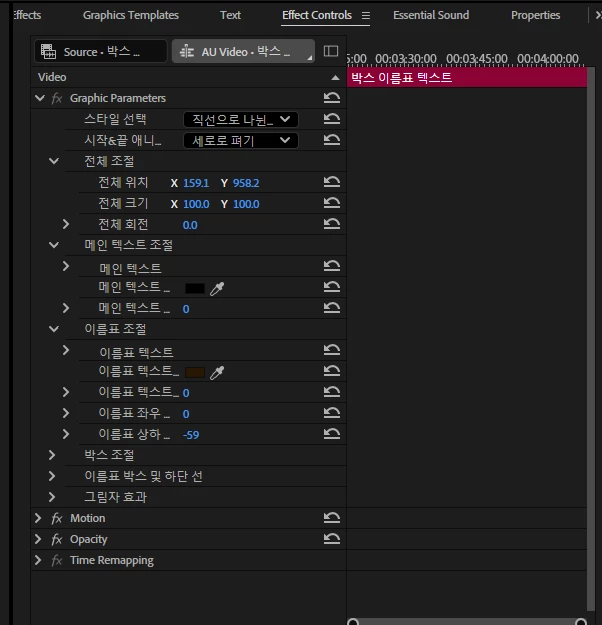
Task: Expand Motion effect properties
Action: [x=38, y=518]
